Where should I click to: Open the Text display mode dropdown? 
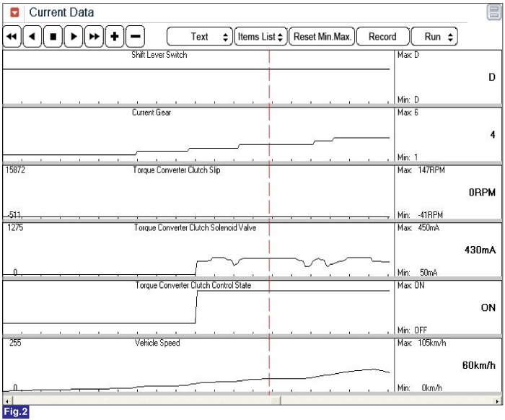(200, 37)
